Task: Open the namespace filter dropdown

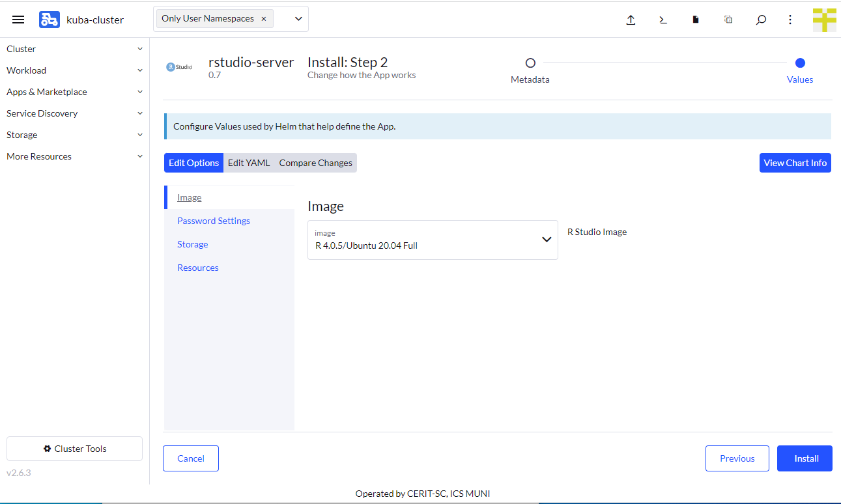Action: [298, 19]
